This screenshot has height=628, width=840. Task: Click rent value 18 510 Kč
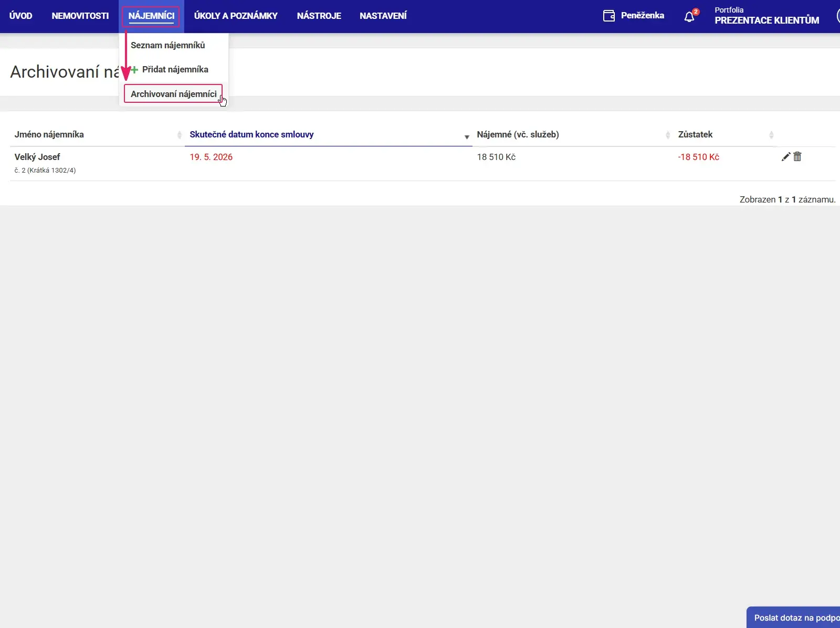[496, 157]
